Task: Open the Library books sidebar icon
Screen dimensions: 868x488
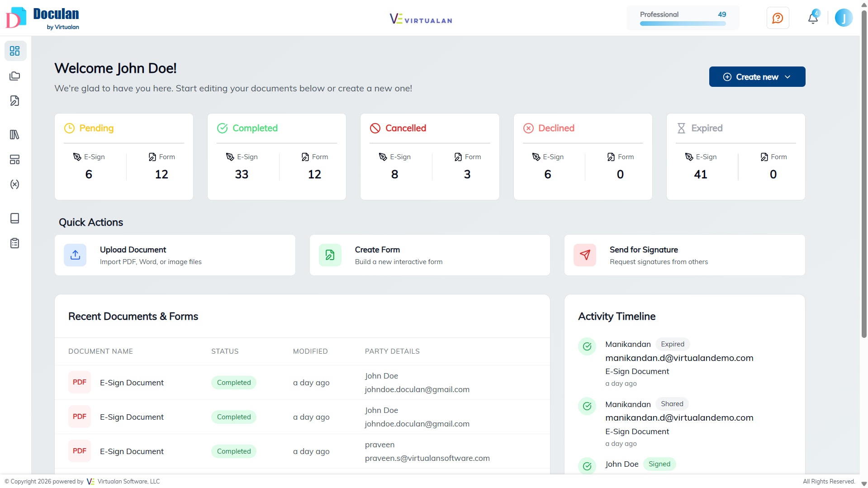Action: pos(15,134)
